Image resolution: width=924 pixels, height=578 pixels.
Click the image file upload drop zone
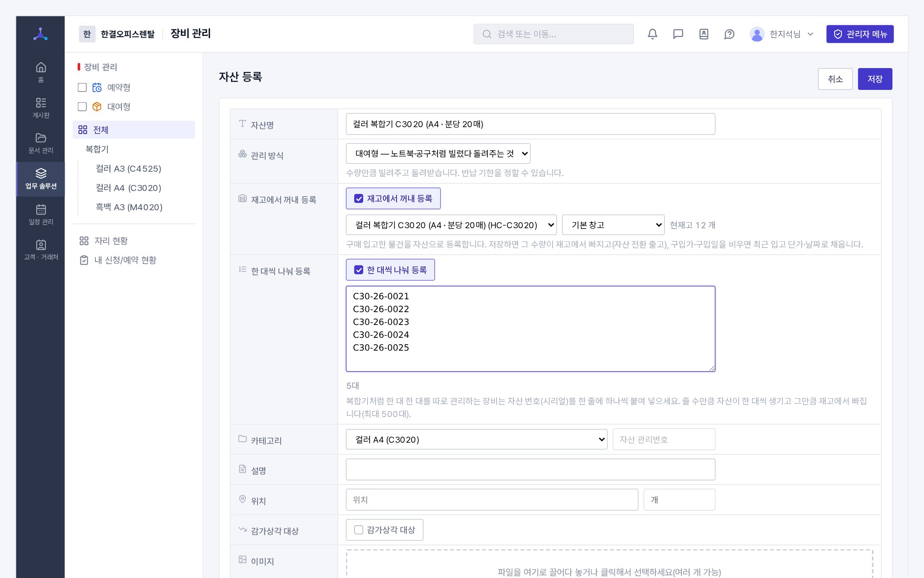click(610, 564)
